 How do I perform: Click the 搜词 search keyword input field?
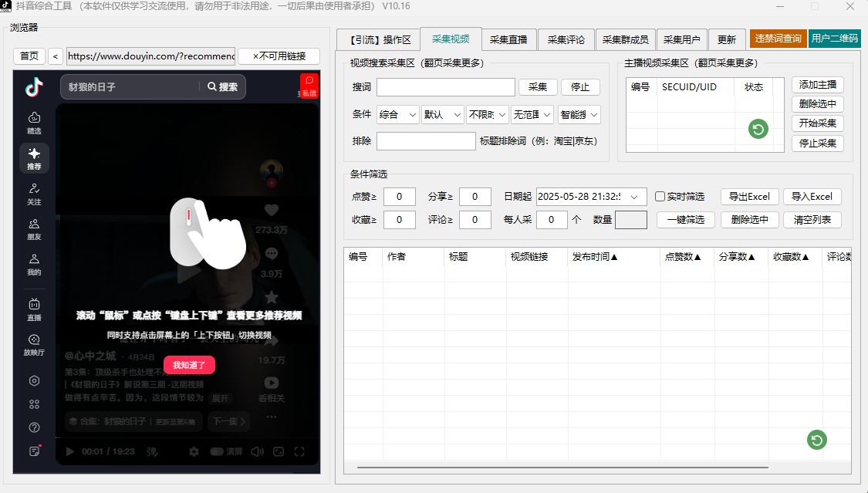click(445, 87)
